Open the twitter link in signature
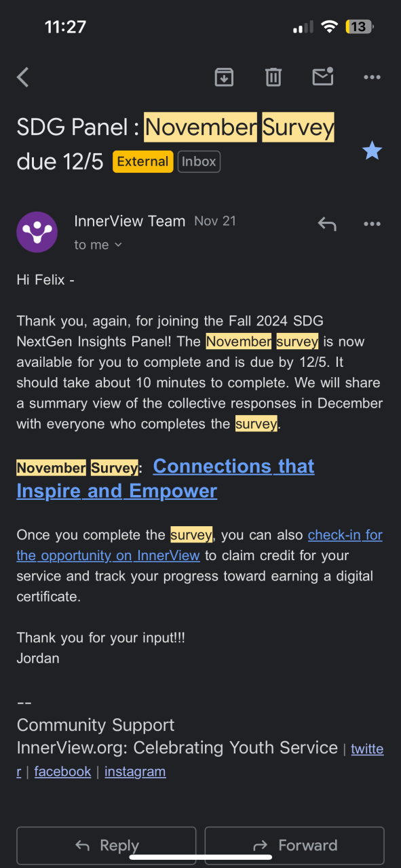 click(367, 749)
